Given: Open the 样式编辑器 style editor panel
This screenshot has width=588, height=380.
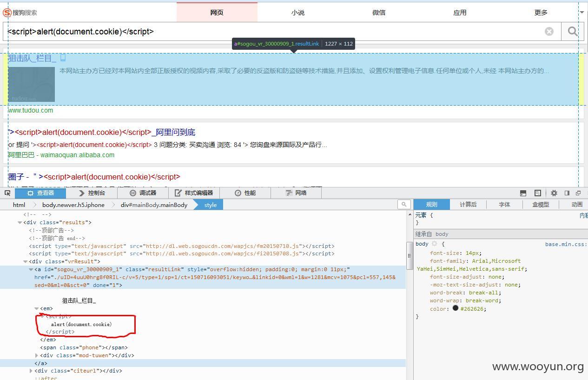Looking at the screenshot, I should coord(194,193).
